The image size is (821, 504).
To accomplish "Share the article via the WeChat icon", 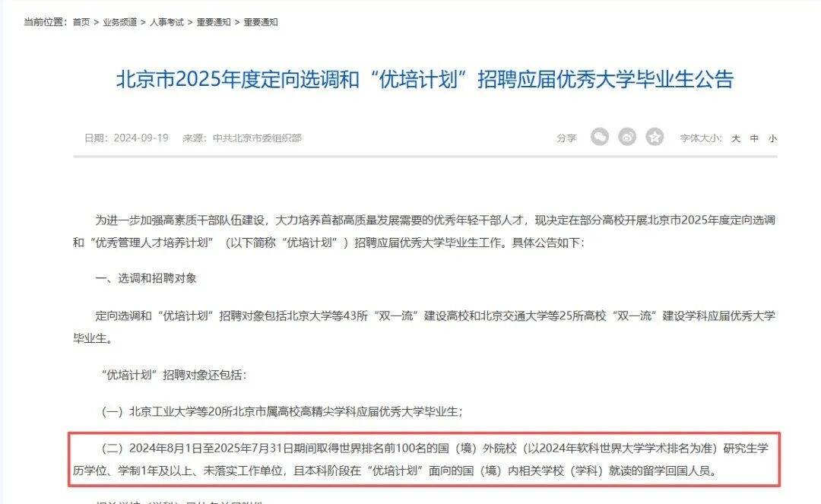I will point(600,137).
